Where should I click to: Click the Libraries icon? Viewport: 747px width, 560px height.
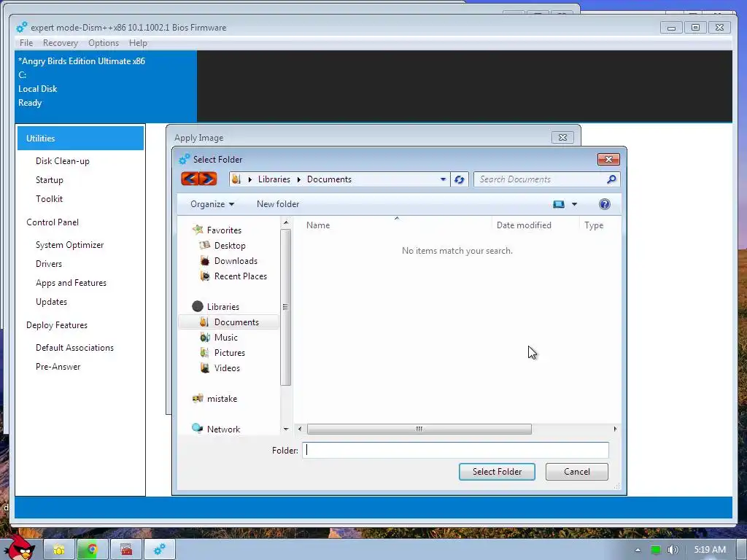pos(198,306)
